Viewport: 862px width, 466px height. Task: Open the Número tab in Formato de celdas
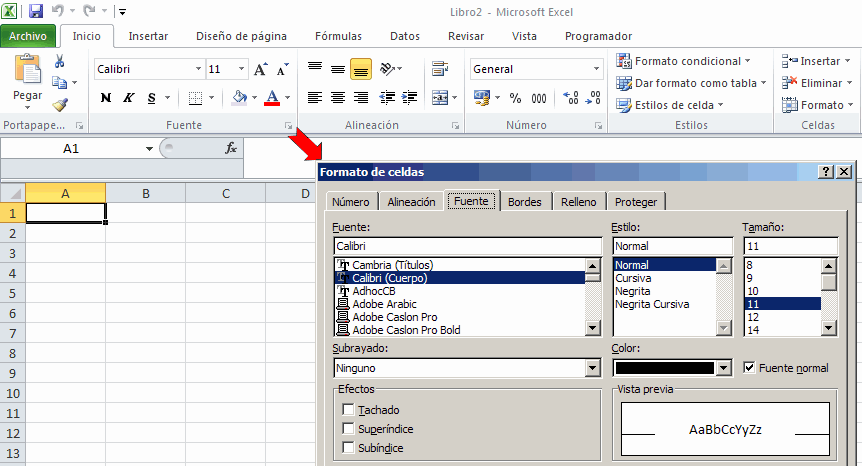pyautogui.click(x=351, y=202)
